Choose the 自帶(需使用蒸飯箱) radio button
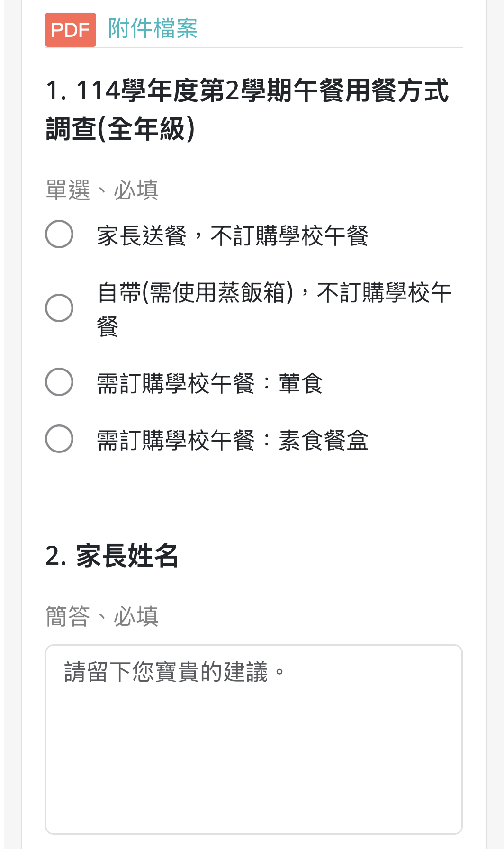 (59, 308)
